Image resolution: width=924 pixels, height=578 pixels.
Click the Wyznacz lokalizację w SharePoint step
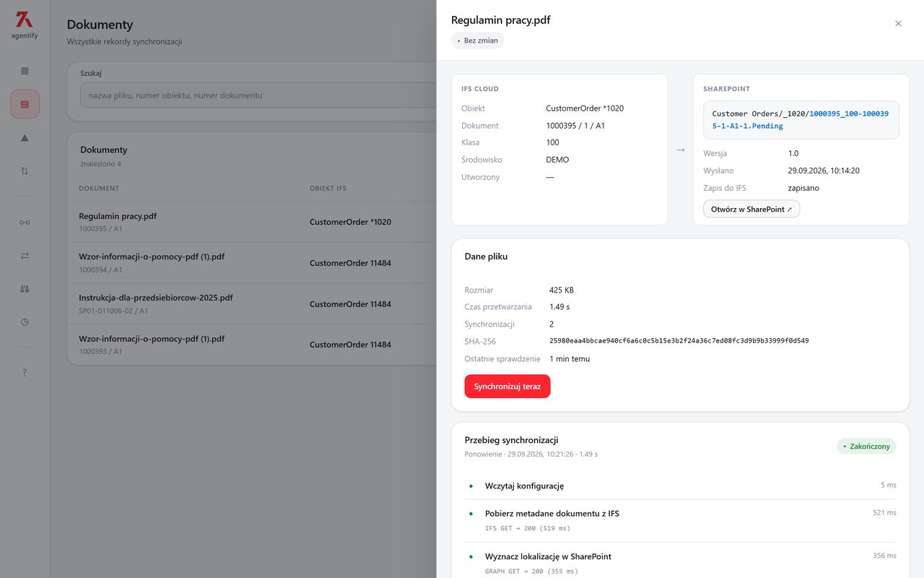pos(681,561)
